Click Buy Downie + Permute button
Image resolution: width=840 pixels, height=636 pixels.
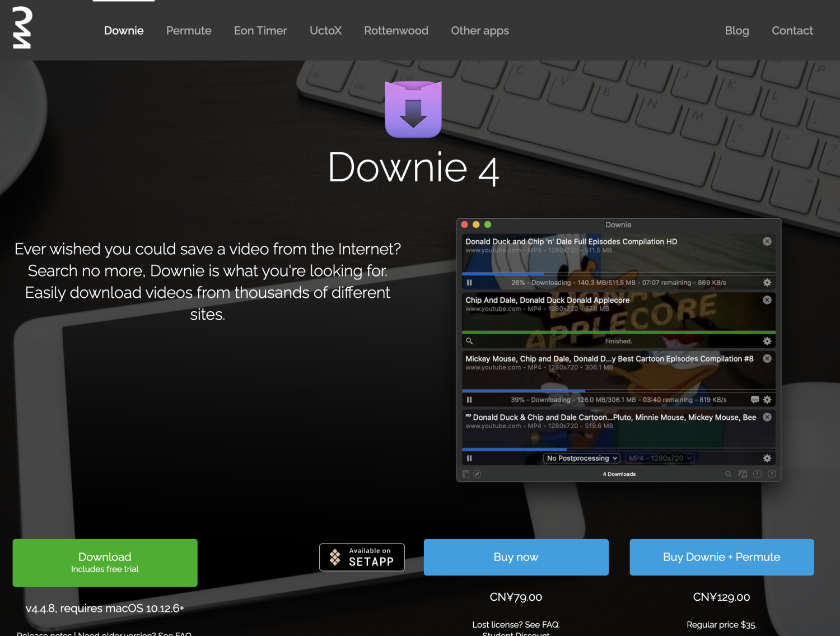click(721, 557)
